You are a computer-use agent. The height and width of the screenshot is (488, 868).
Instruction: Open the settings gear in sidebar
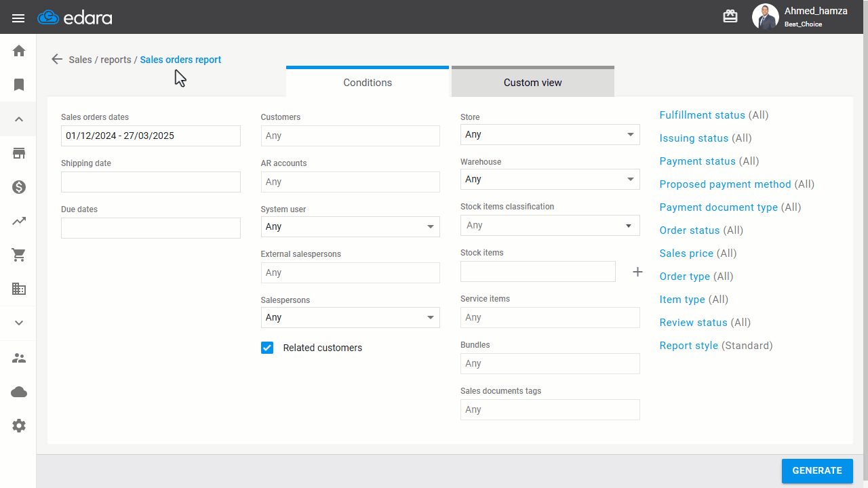19,426
